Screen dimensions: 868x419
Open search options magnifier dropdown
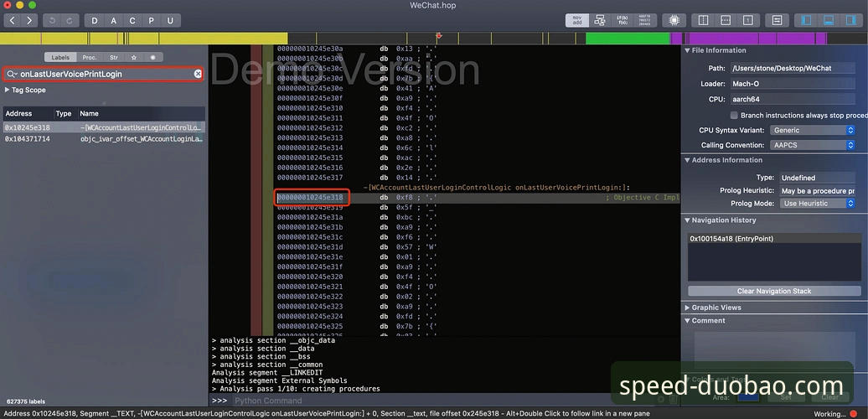click(13, 75)
